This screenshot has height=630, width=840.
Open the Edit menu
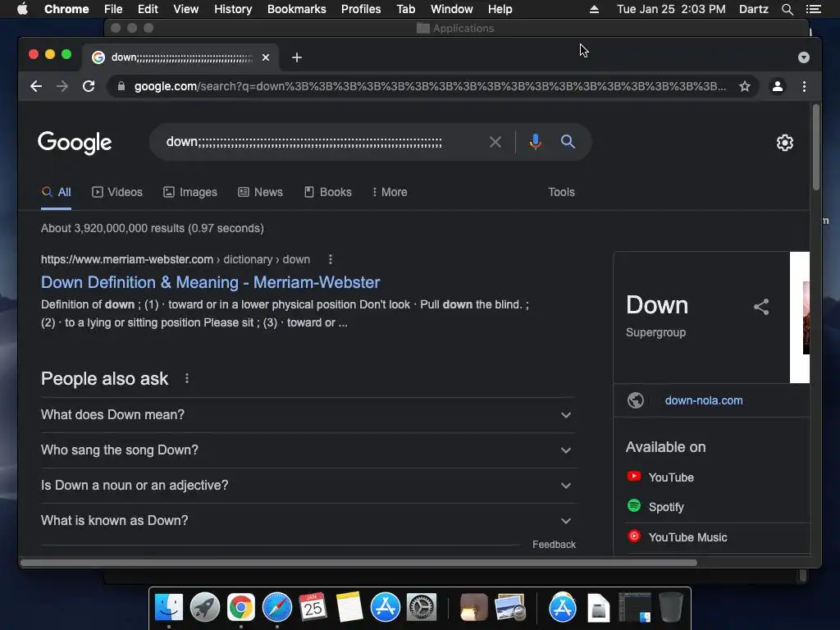pos(148,9)
